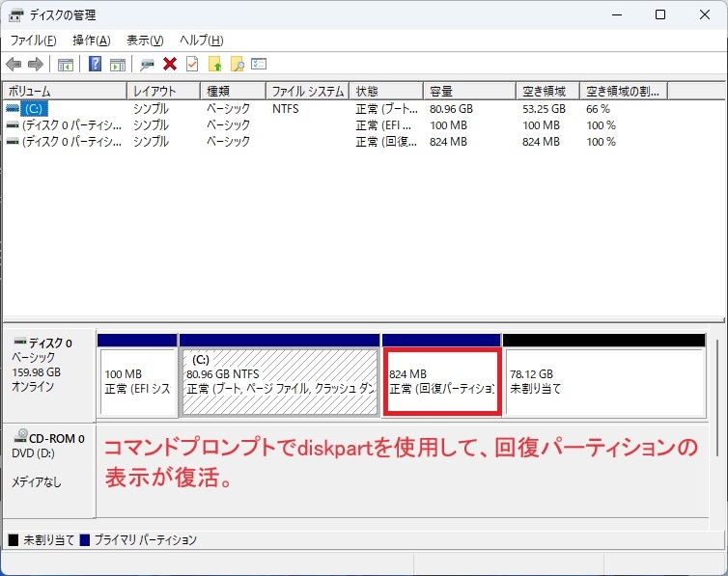Viewport: 728px width, 576px height.
Task: Click the folder with magnifier icon
Action: coord(238,64)
